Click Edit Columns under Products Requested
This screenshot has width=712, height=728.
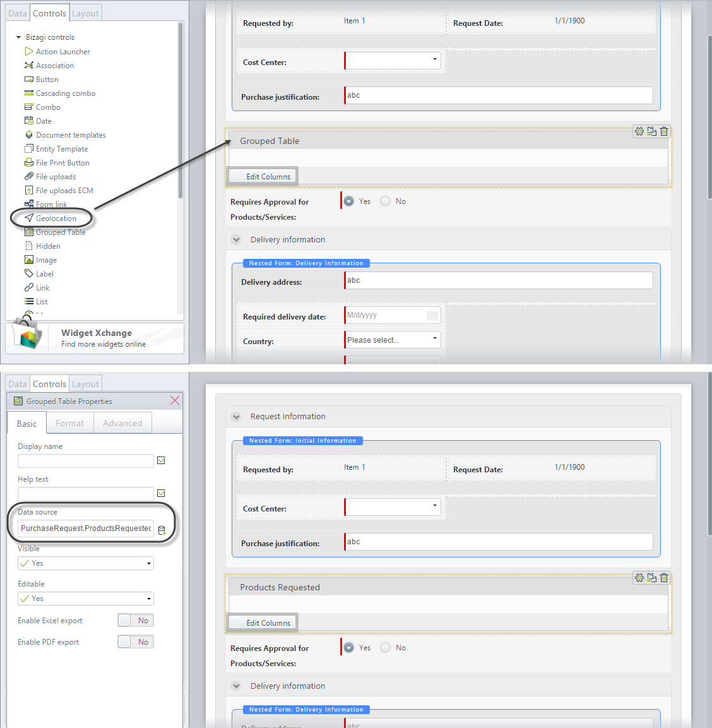pos(262,623)
